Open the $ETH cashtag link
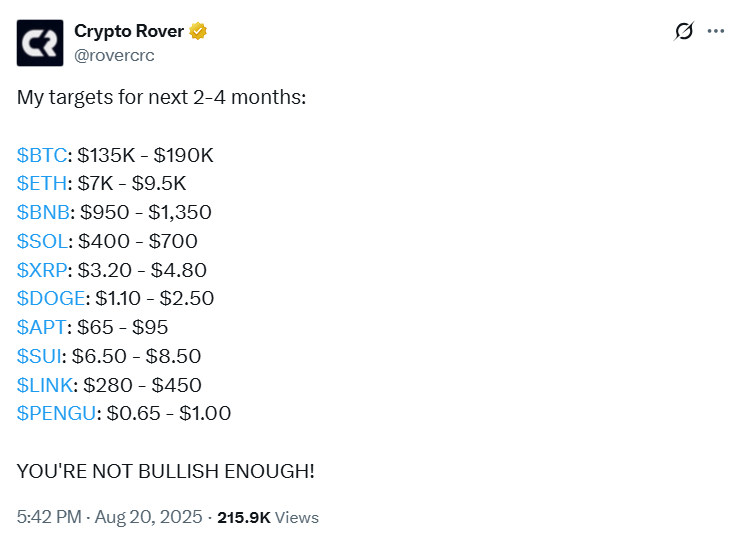 point(42,184)
